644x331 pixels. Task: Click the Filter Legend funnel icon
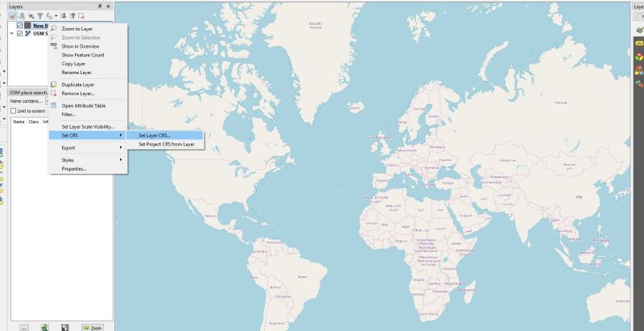[x=40, y=16]
